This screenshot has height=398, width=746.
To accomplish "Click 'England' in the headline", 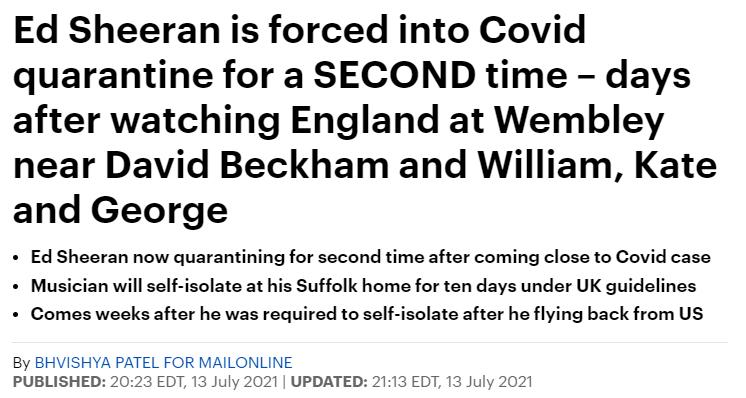I will (365, 121).
